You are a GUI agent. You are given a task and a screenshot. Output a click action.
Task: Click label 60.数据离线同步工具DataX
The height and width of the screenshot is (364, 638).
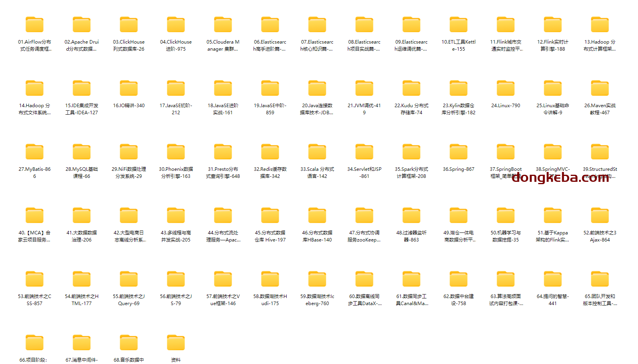364,300
